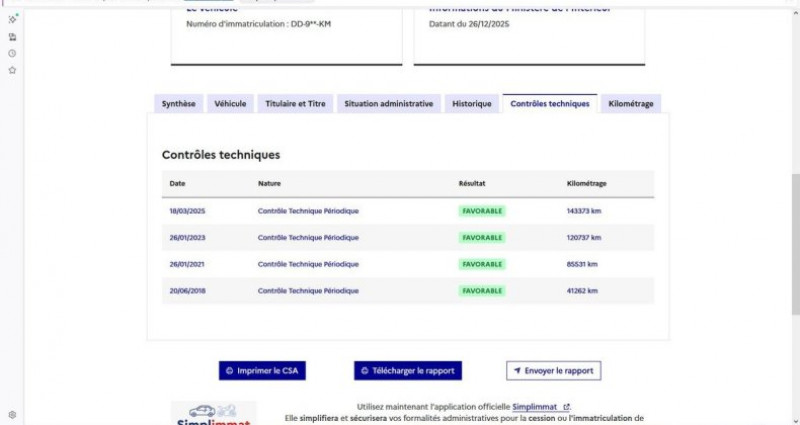This screenshot has height=425, width=800.
Task: Open the Véhicule tab
Action: coord(230,104)
